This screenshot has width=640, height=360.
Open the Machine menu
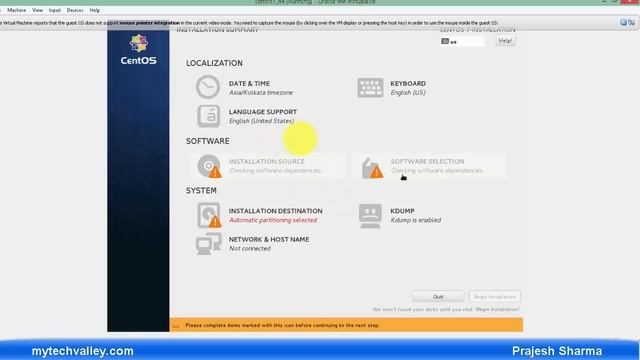(16, 10)
